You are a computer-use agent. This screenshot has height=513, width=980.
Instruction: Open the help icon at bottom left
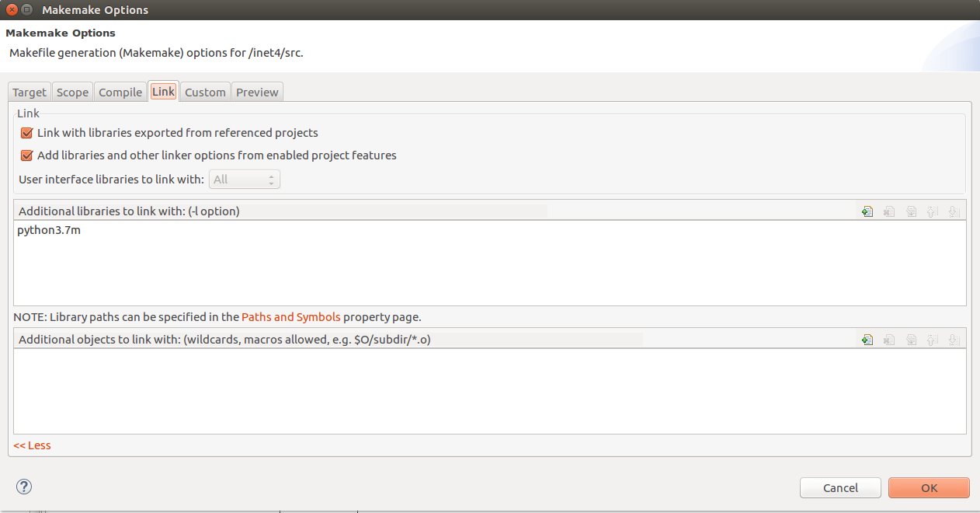23,487
